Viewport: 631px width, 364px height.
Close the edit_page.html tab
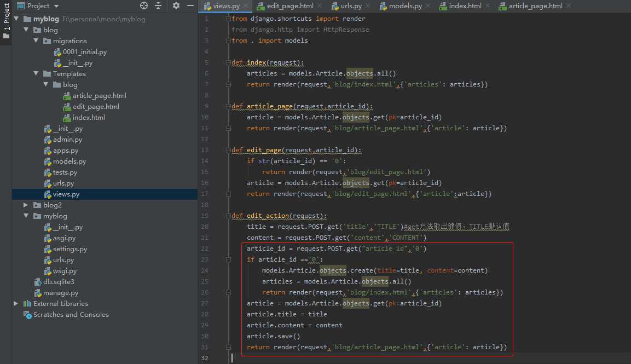tap(320, 5)
